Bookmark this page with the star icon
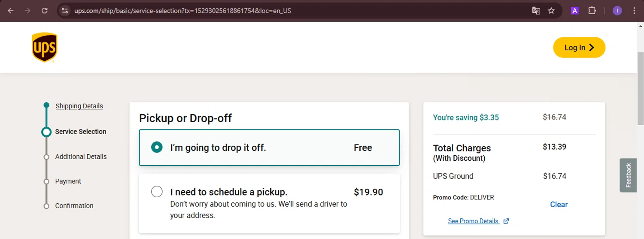The image size is (644, 239). pos(551,11)
